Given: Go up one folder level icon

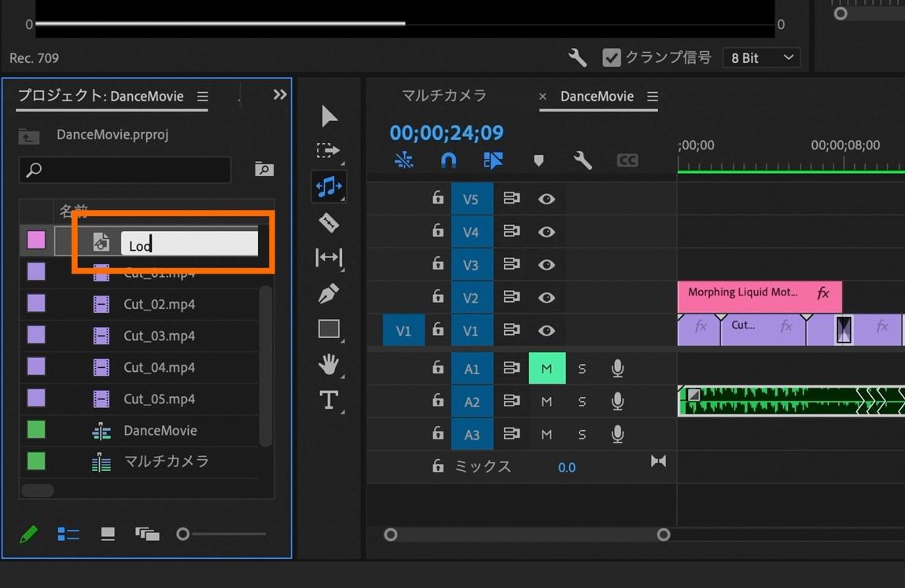Looking at the screenshot, I should coord(28,136).
